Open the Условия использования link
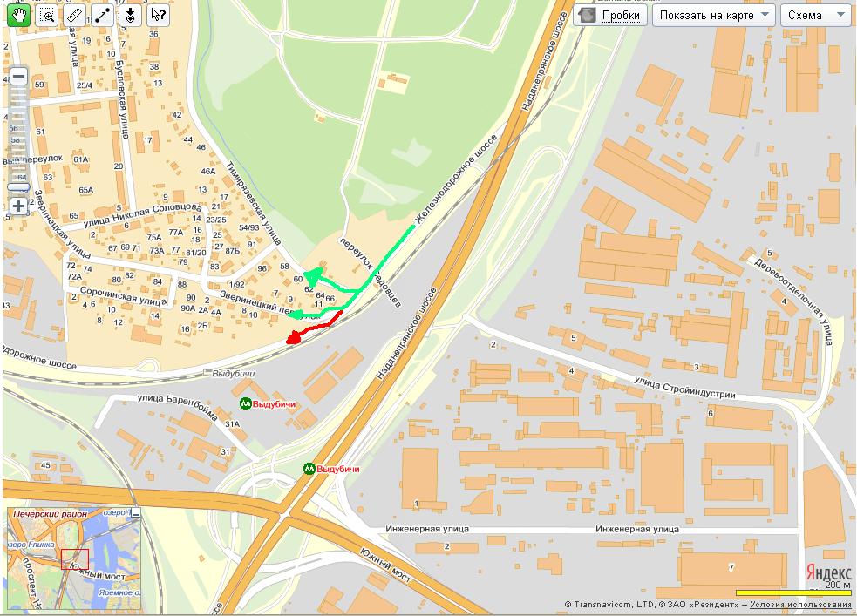This screenshot has height=616, width=857. pos(800,605)
